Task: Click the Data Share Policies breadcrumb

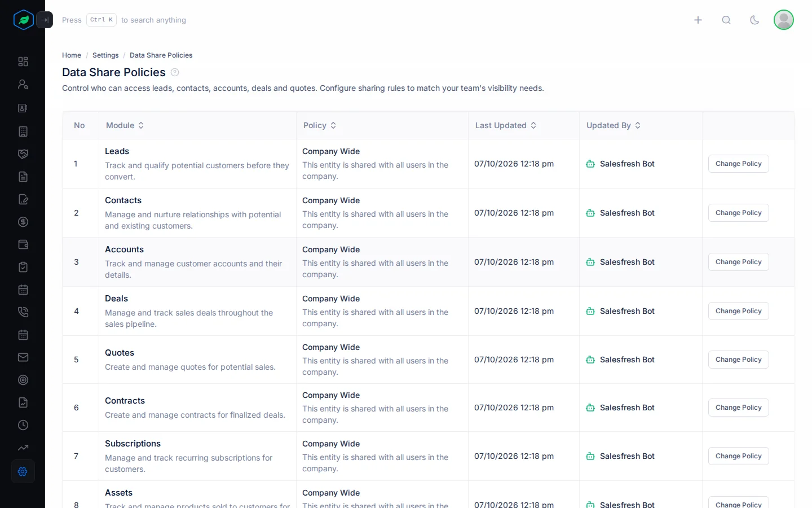Action: [x=161, y=55]
